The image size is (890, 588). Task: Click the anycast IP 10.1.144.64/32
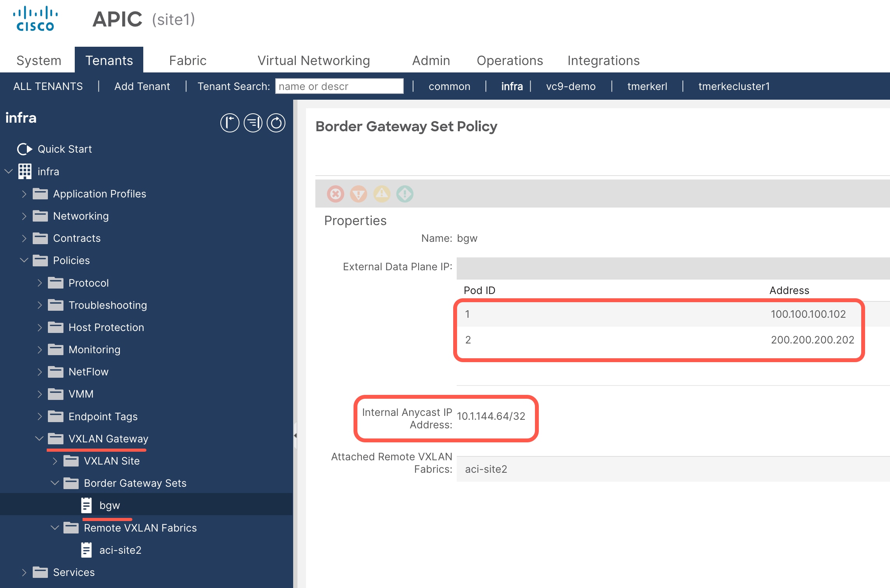[x=491, y=416]
